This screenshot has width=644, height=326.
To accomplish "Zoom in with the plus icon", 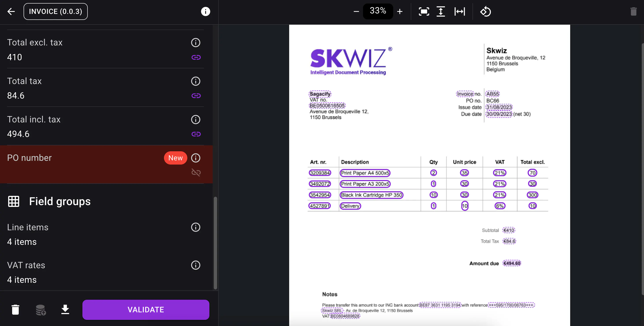I will pyautogui.click(x=400, y=11).
